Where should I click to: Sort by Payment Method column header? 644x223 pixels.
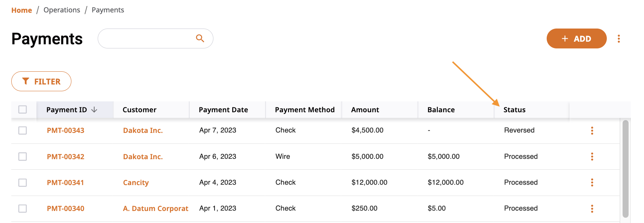pos(305,110)
